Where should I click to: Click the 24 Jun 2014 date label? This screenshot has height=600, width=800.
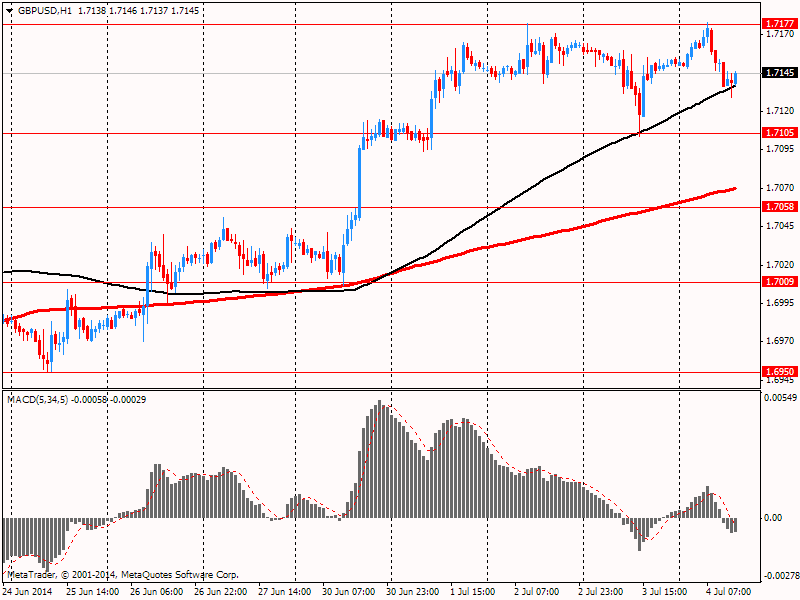click(28, 591)
